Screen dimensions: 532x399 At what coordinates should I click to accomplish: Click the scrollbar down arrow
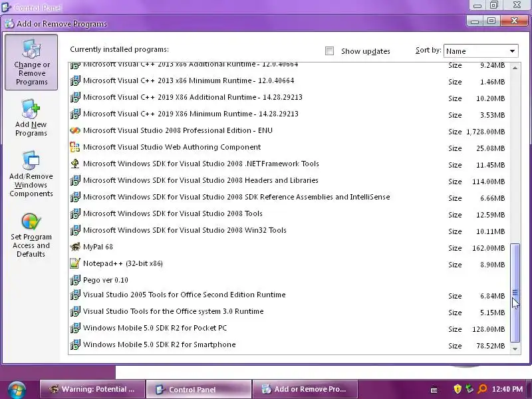515,348
